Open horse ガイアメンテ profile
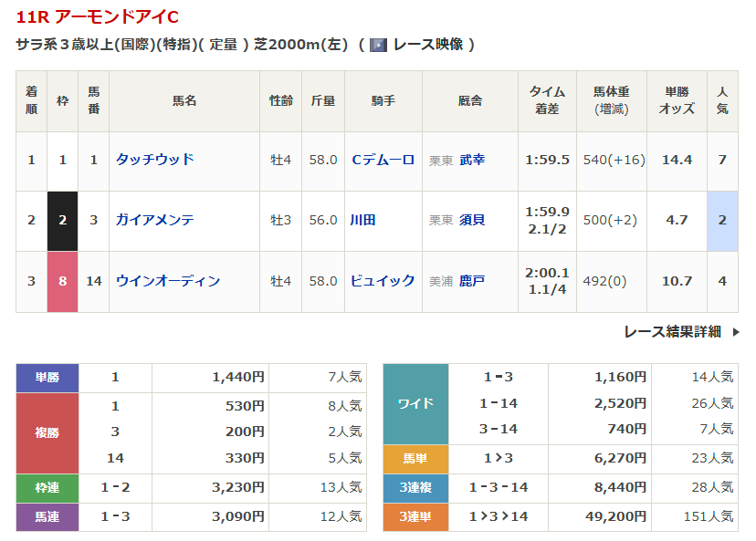 [154, 220]
